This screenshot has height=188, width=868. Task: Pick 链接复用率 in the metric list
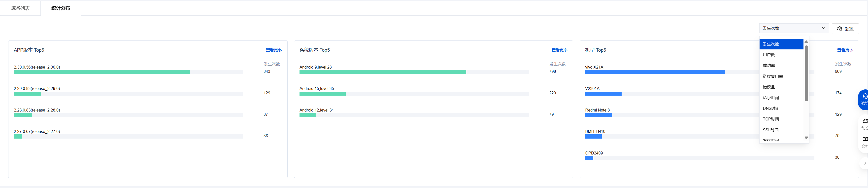tap(773, 76)
